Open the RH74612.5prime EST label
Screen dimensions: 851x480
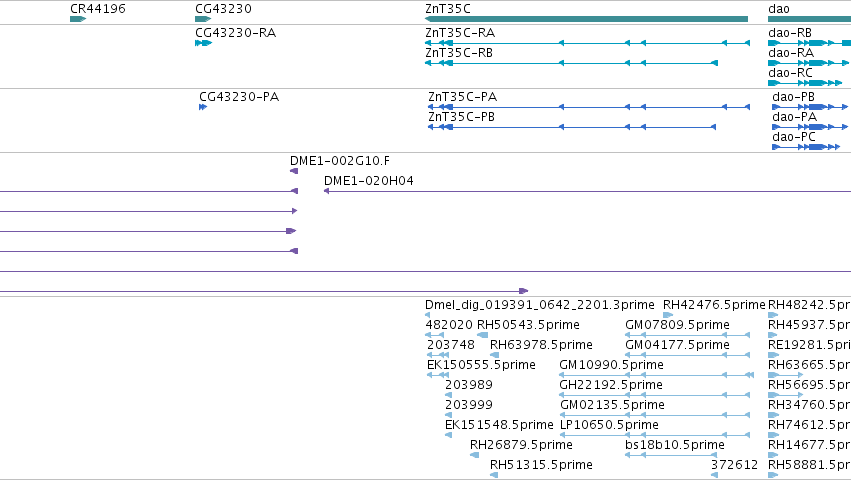(809, 425)
